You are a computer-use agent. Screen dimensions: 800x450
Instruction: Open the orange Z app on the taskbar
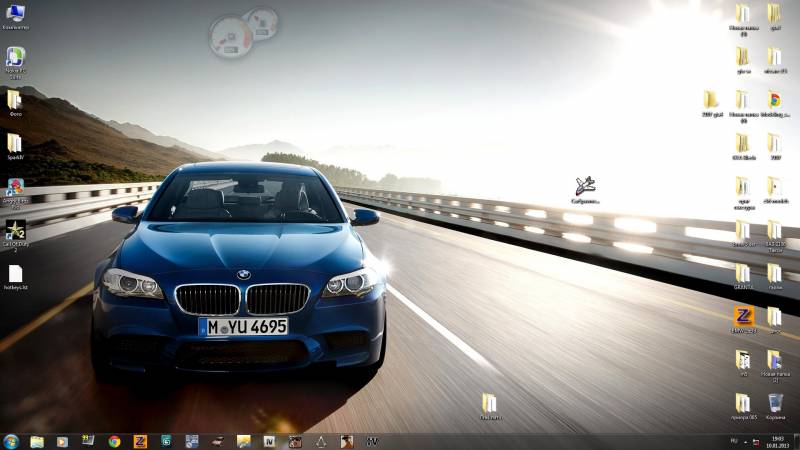click(x=140, y=441)
